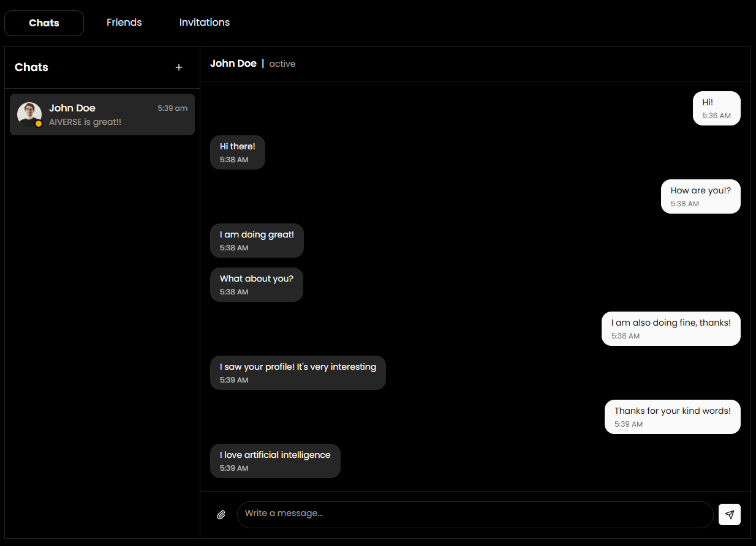Select the Chats tab
Screen dimensions: 756x546
pyautogui.click(x=43, y=23)
